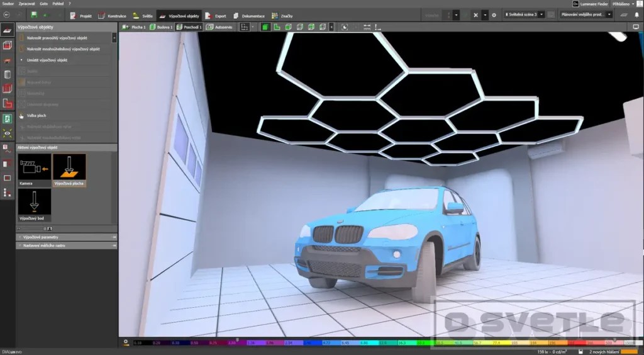Click the plane icon left of bell
644x355 pixels.
point(625,15)
